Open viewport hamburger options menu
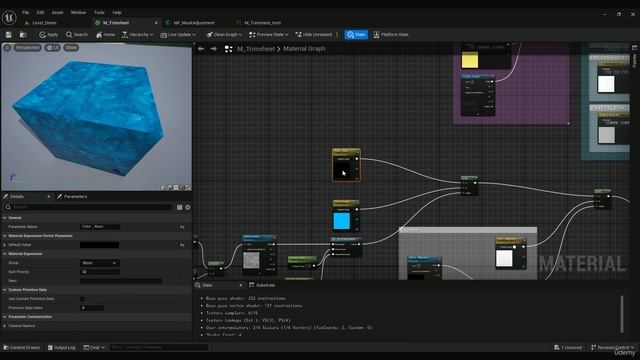This screenshot has width=640, height=360. point(7,48)
